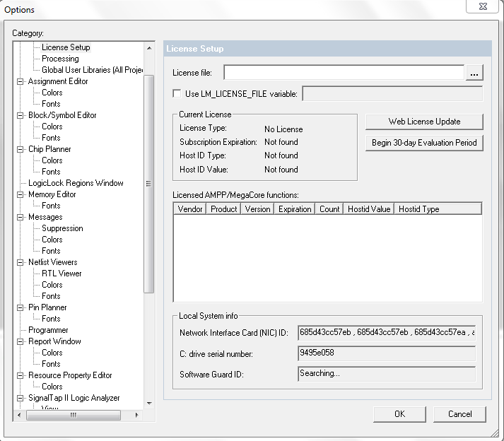The height and width of the screenshot is (441, 504).
Task: Open LogicLock Regions Window settings
Action: click(76, 183)
